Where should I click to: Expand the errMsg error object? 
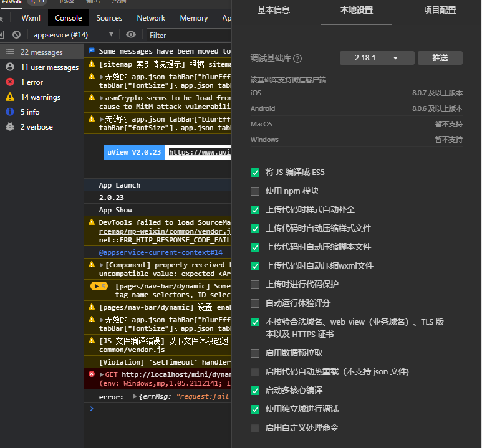click(x=135, y=397)
